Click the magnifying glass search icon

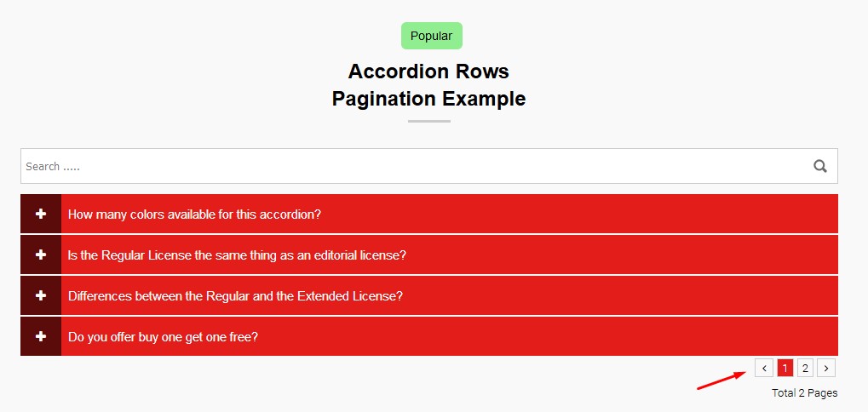[820, 166]
